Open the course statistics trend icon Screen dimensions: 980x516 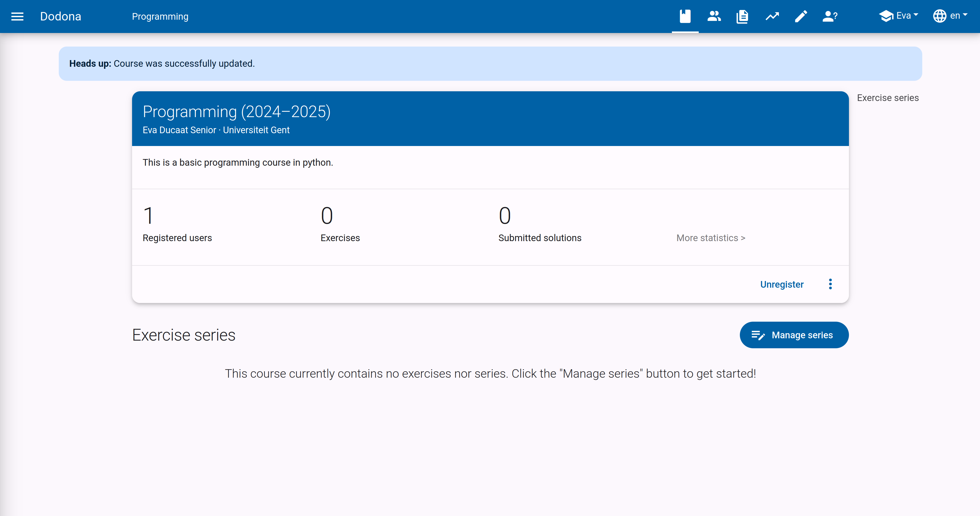tap(772, 16)
